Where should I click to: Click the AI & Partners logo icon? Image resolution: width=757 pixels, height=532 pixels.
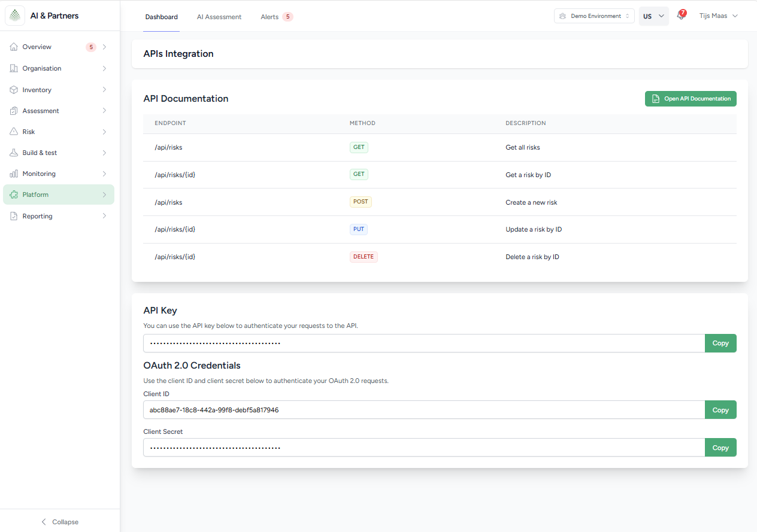pyautogui.click(x=15, y=16)
